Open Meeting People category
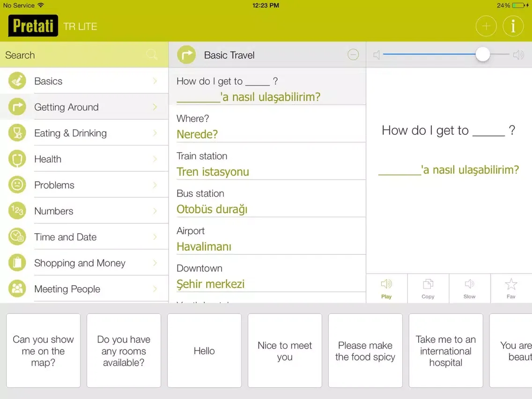The height and width of the screenshot is (399, 532). click(x=84, y=289)
